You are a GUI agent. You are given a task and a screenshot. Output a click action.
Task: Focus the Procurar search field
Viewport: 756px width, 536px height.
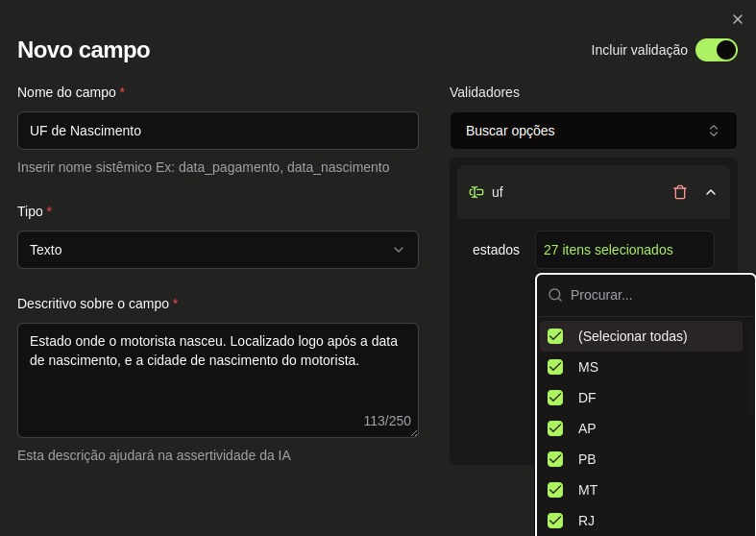pos(653,295)
